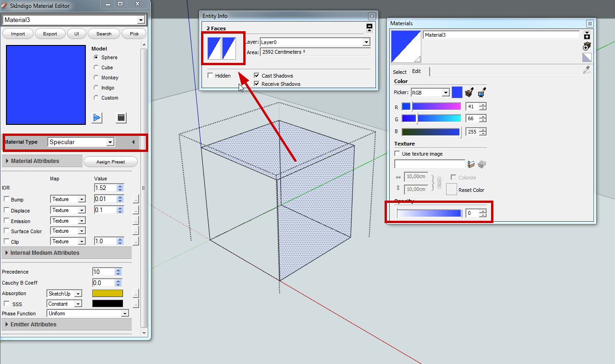Pick the Match Color on Screen eyedropper

click(x=481, y=93)
